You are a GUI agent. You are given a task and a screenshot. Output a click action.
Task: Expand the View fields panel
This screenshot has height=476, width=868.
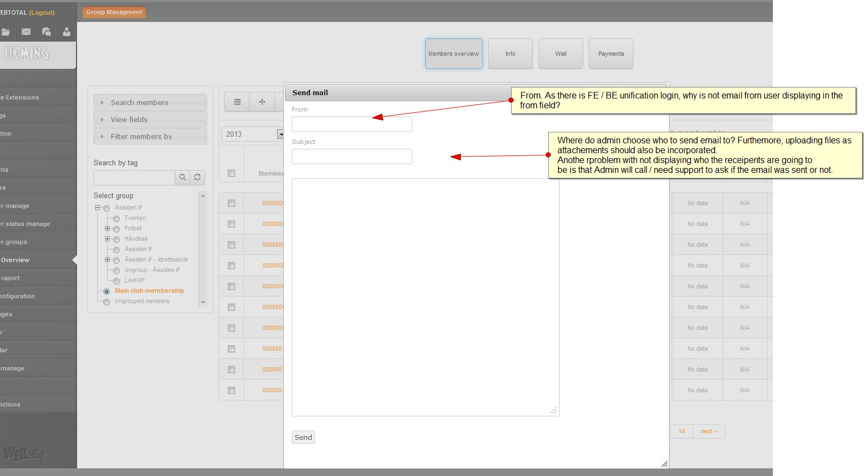click(x=150, y=119)
